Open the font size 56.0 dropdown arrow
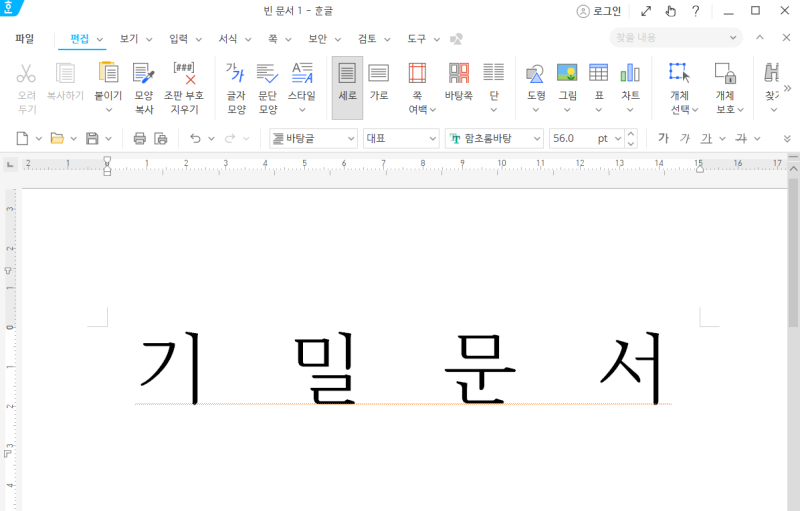 coord(618,138)
